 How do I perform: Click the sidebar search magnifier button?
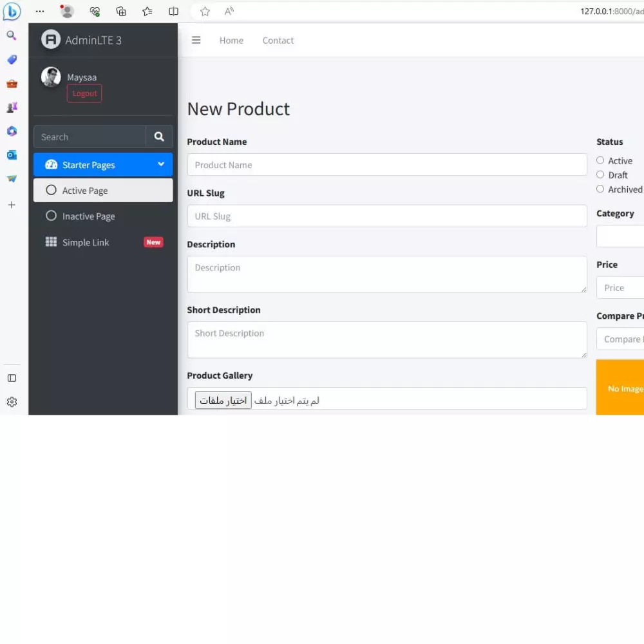click(159, 137)
